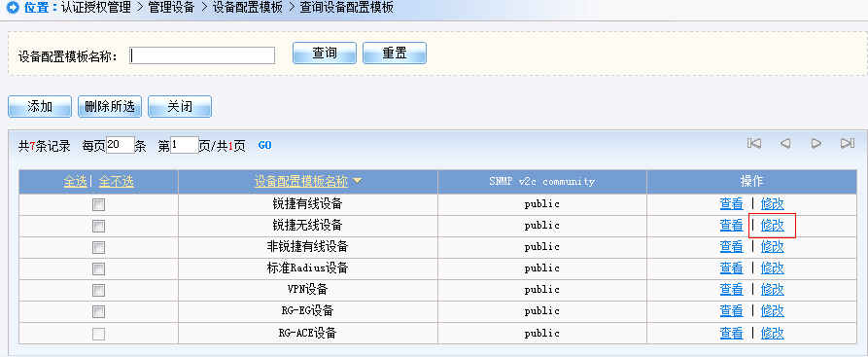Click 修改 for 锐捷无线设备

(x=773, y=225)
